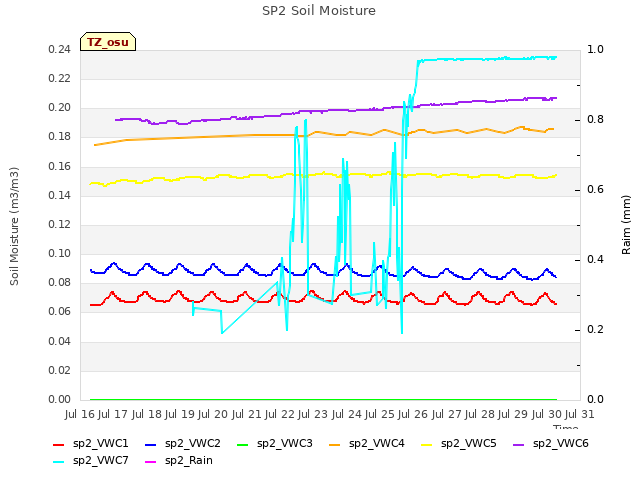Click the blue sp2_VWC2 legend swatch
This screenshot has height=480, width=640.
(151, 444)
